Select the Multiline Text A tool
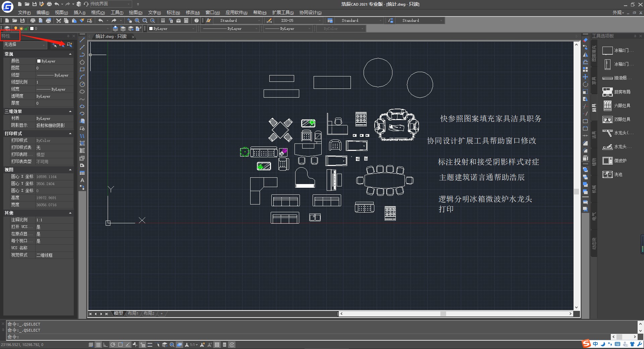Screen dimensions: 644x349 (x=82, y=180)
